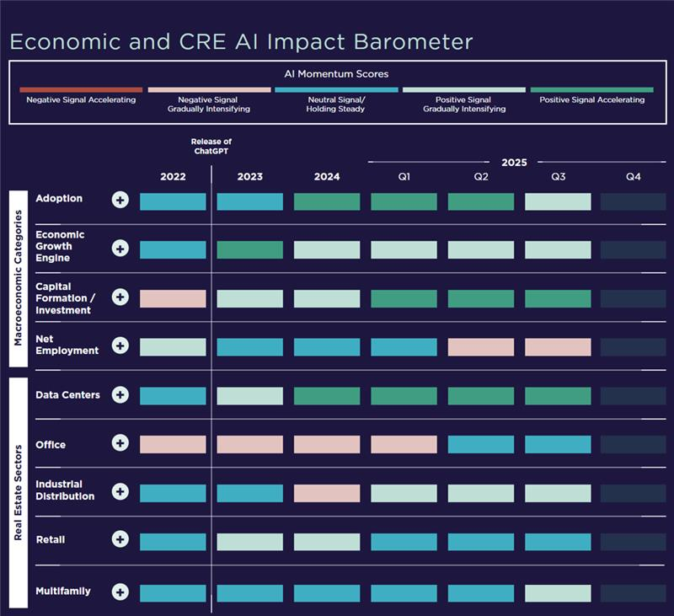Click the Data Centers plus icon
Screen dimensions: 674x616
(120, 394)
